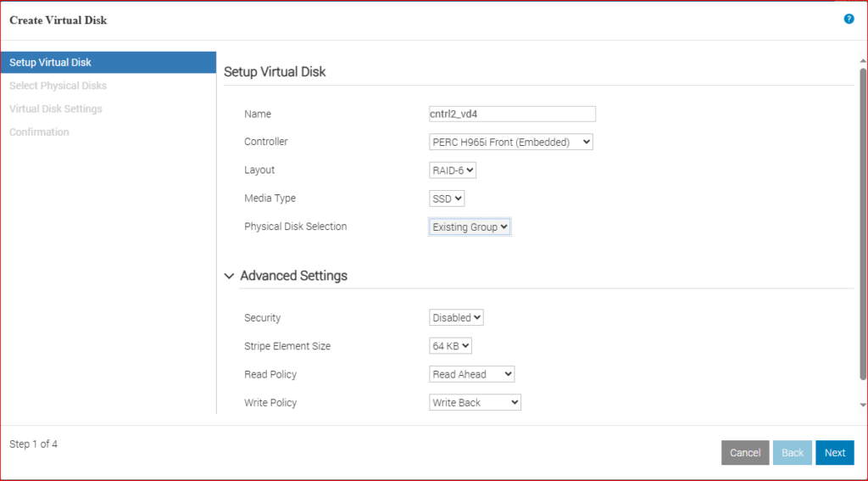
Task: Click the Back button
Action: [793, 453]
